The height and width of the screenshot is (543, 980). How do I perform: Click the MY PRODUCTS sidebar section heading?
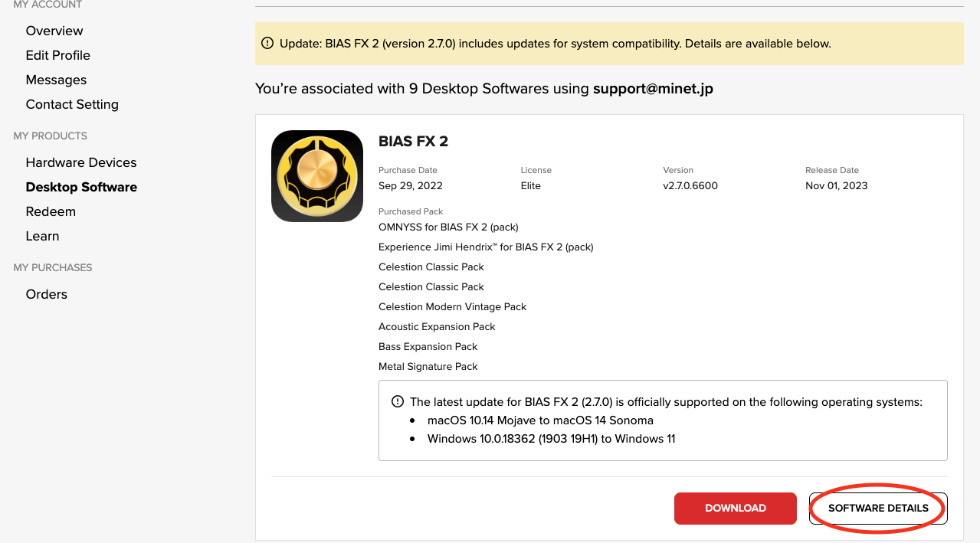tap(51, 136)
